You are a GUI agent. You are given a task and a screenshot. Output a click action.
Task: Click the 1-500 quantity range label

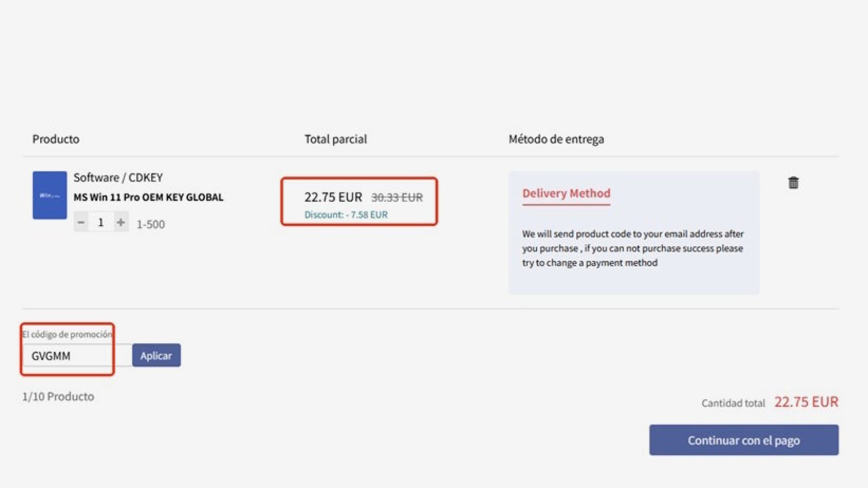[x=150, y=224]
